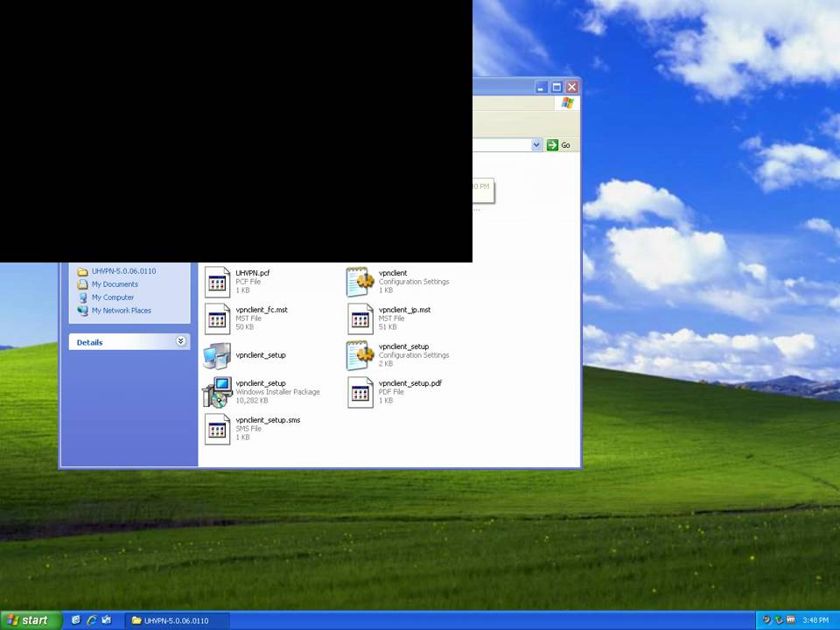Click the start button

point(31,620)
